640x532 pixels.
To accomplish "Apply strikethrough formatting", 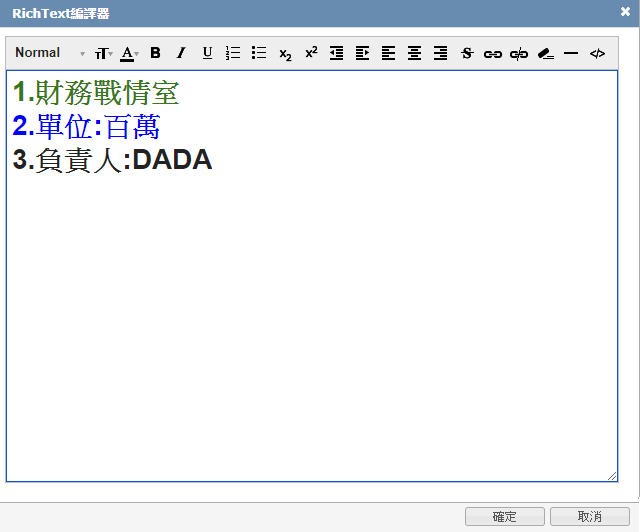I will (x=467, y=53).
